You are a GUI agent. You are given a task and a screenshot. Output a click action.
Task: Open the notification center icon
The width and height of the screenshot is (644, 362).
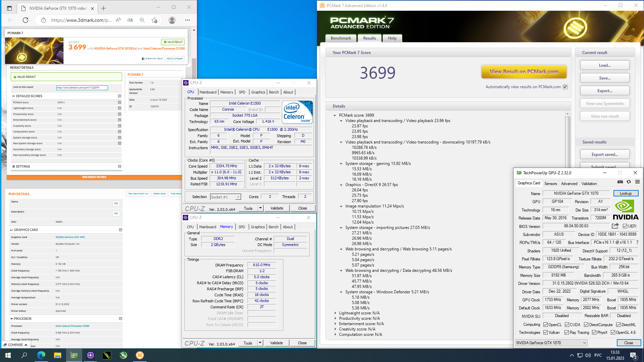[634, 355]
